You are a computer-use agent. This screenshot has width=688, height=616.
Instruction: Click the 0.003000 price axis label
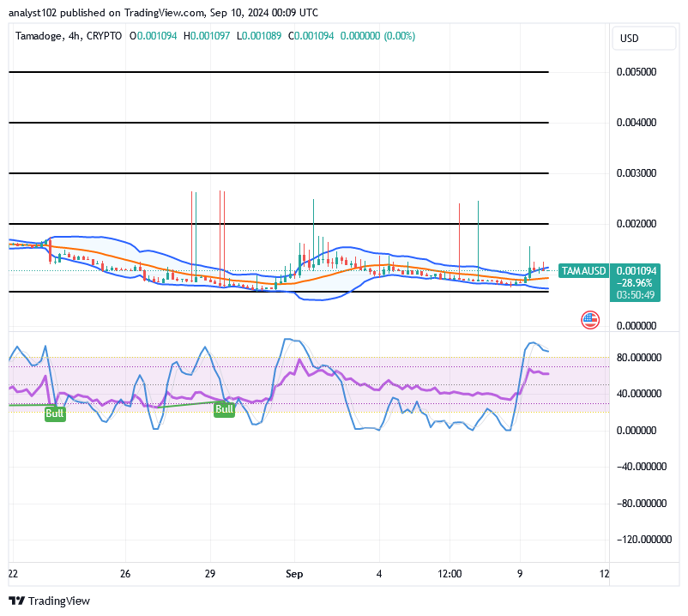[637, 172]
